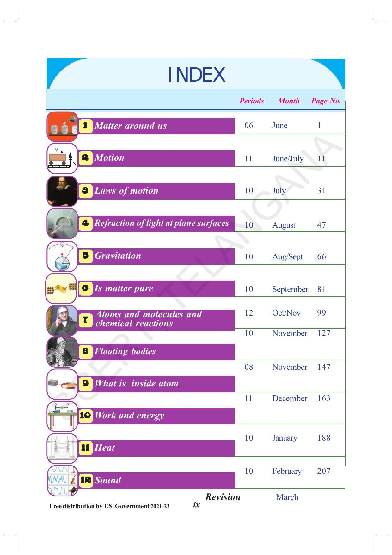Open Refraction of light at plane surfaces
The height and width of the screenshot is (555, 392).
click(162, 223)
